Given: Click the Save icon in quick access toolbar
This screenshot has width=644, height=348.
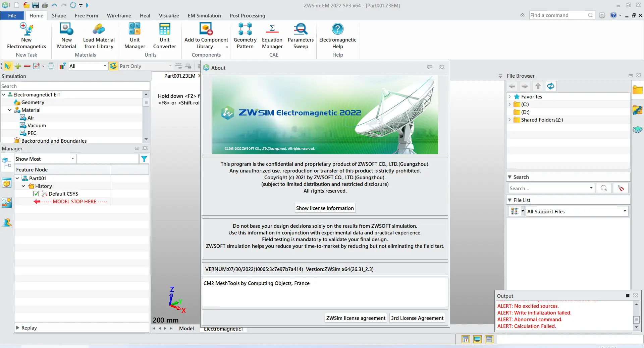Looking at the screenshot, I should (36, 5).
